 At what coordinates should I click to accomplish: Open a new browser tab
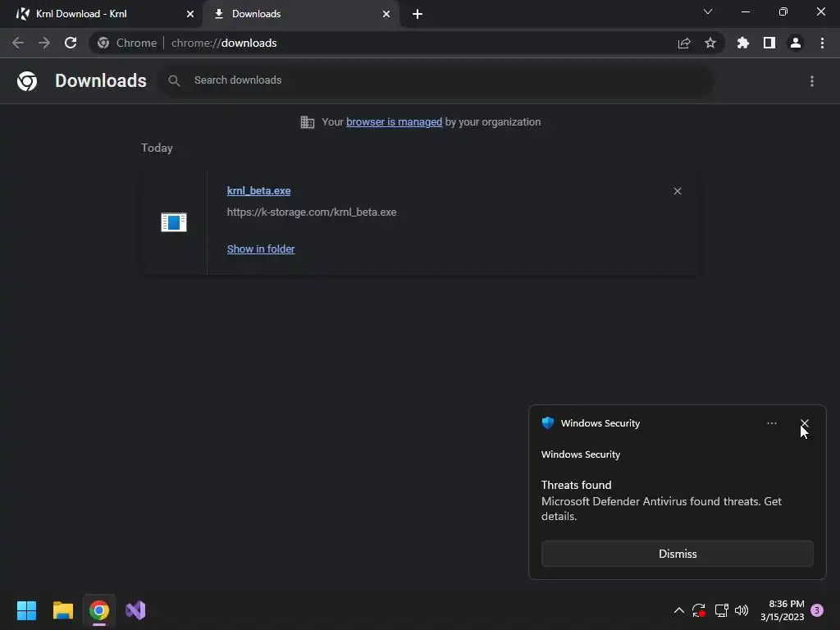pyautogui.click(x=418, y=14)
